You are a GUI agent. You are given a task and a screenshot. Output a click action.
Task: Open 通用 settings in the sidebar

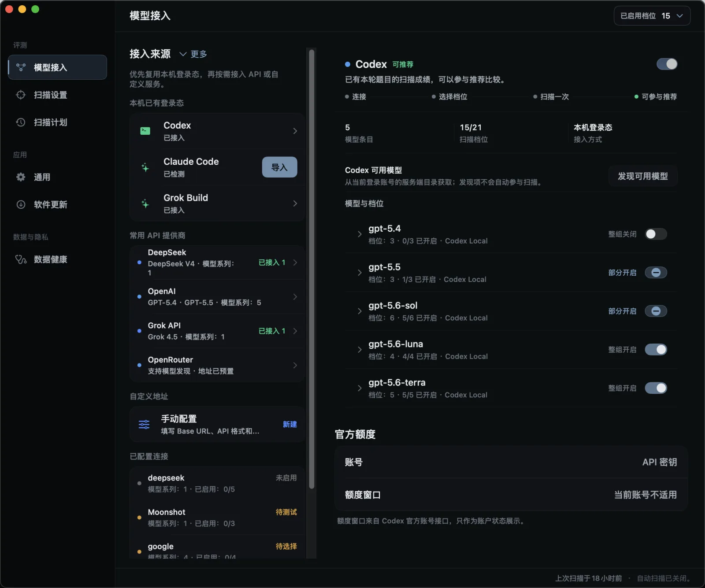click(x=57, y=177)
